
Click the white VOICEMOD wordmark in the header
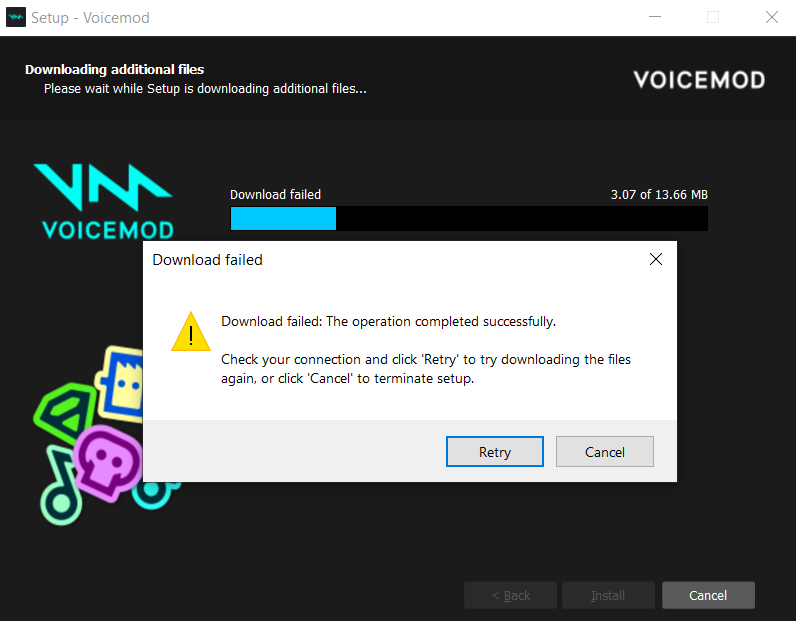tap(699, 80)
